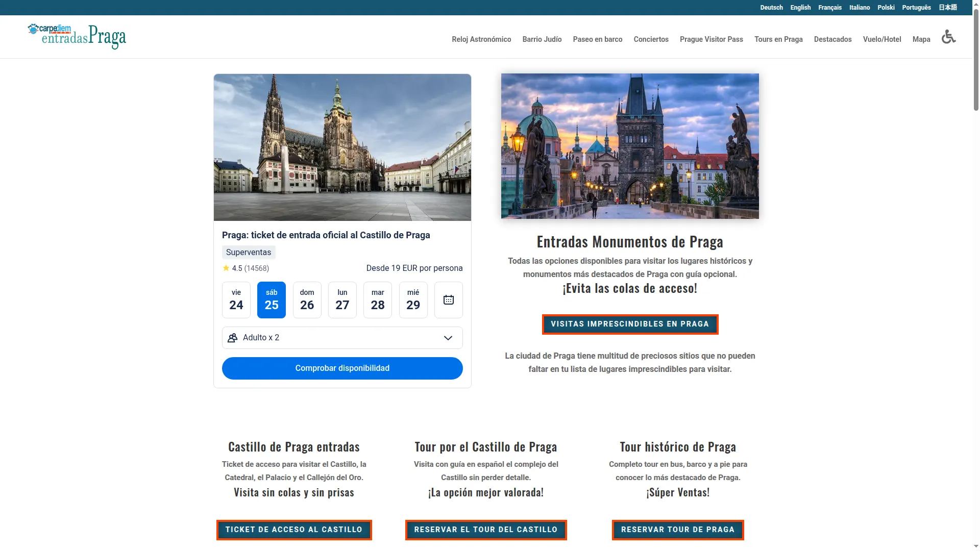This screenshot has height=551, width=980.
Task: Open Prague Visitor Pass menu item
Action: [x=712, y=39]
